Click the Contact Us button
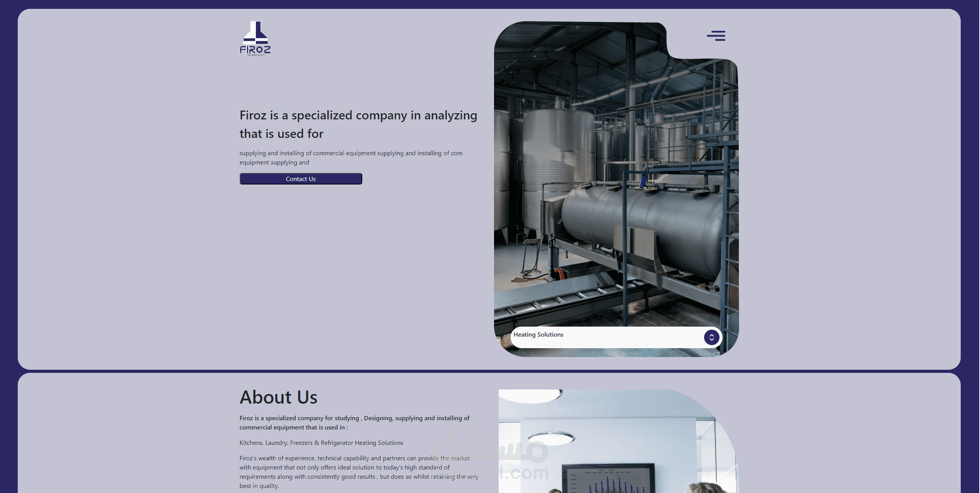The image size is (980, 493). click(301, 179)
